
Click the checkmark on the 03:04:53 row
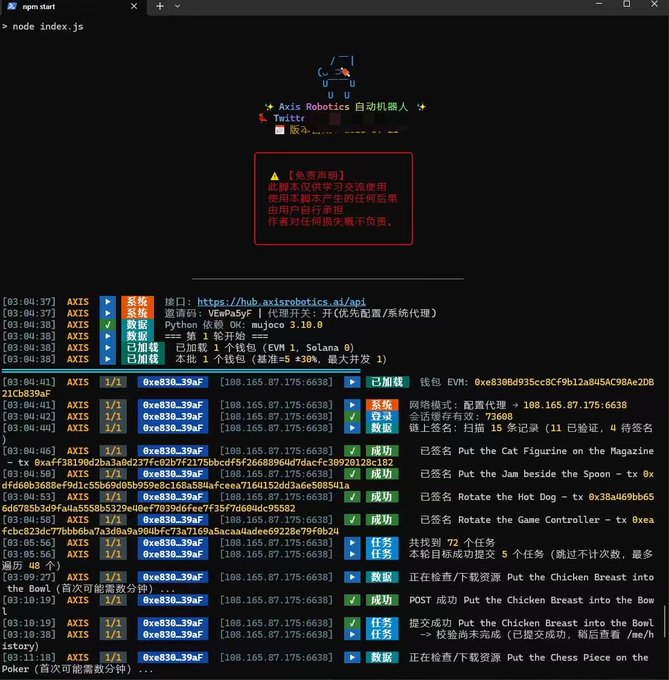[352, 497]
